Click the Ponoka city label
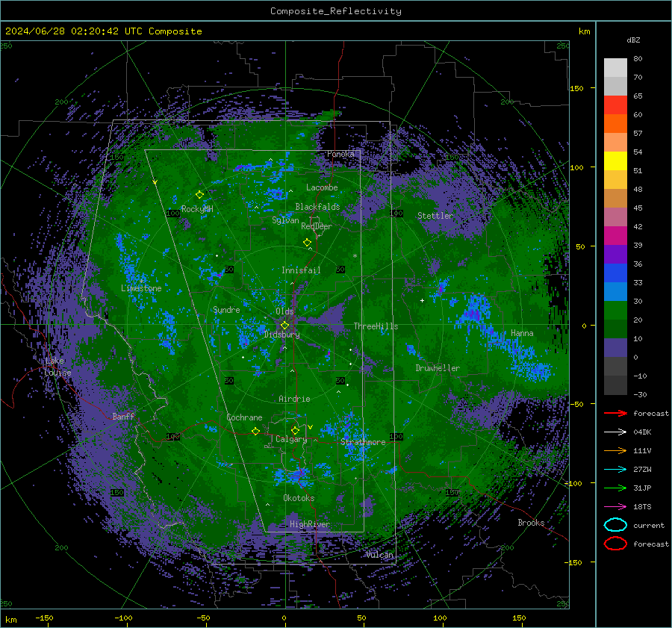This screenshot has height=628, width=672. click(340, 154)
